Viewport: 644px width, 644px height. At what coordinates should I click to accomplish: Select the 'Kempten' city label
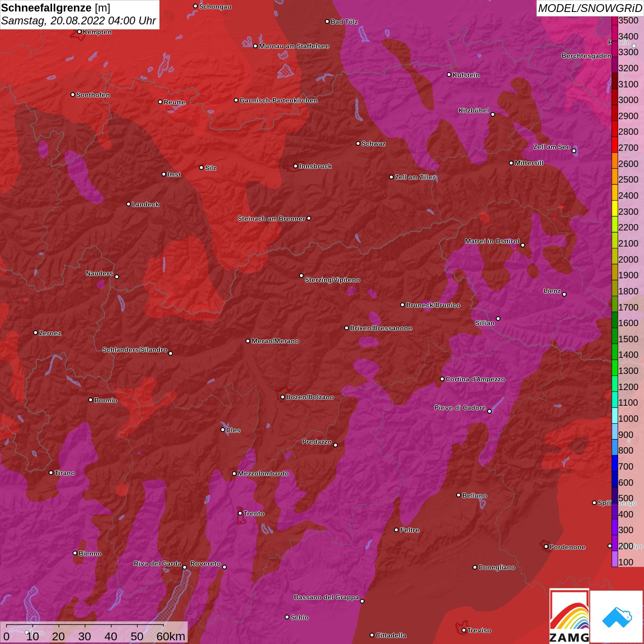(x=97, y=32)
